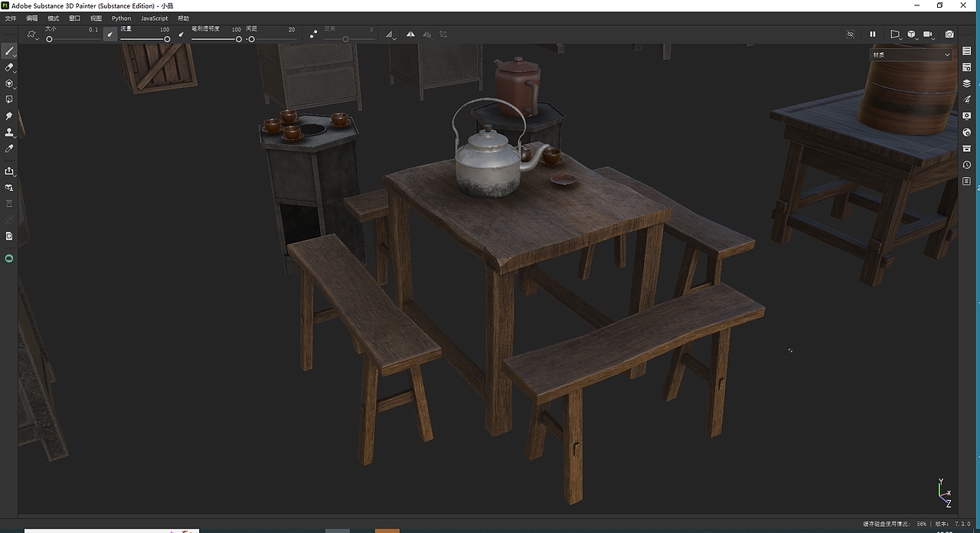The height and width of the screenshot is (533, 980).
Task: Open the camera selection dropdown
Action: tap(929, 34)
